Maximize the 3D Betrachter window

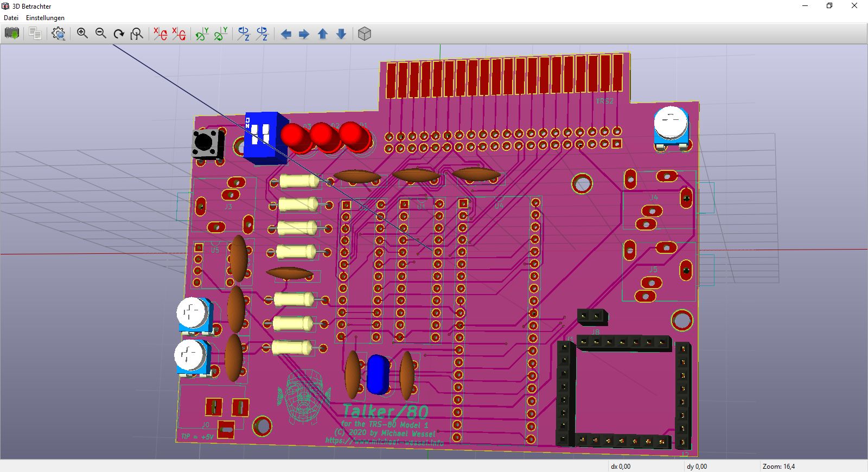(x=829, y=6)
